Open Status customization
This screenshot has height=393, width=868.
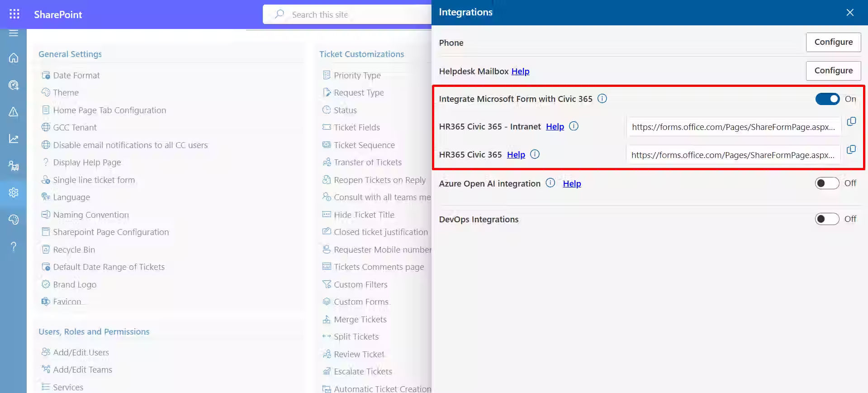click(345, 110)
